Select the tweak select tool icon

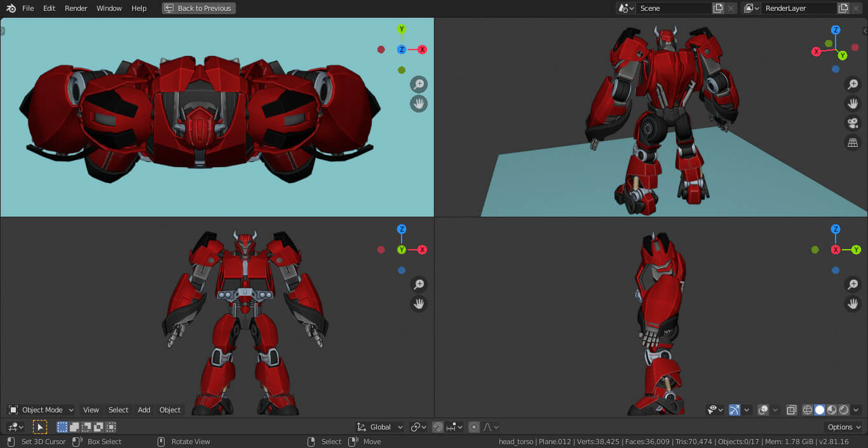(x=40, y=427)
